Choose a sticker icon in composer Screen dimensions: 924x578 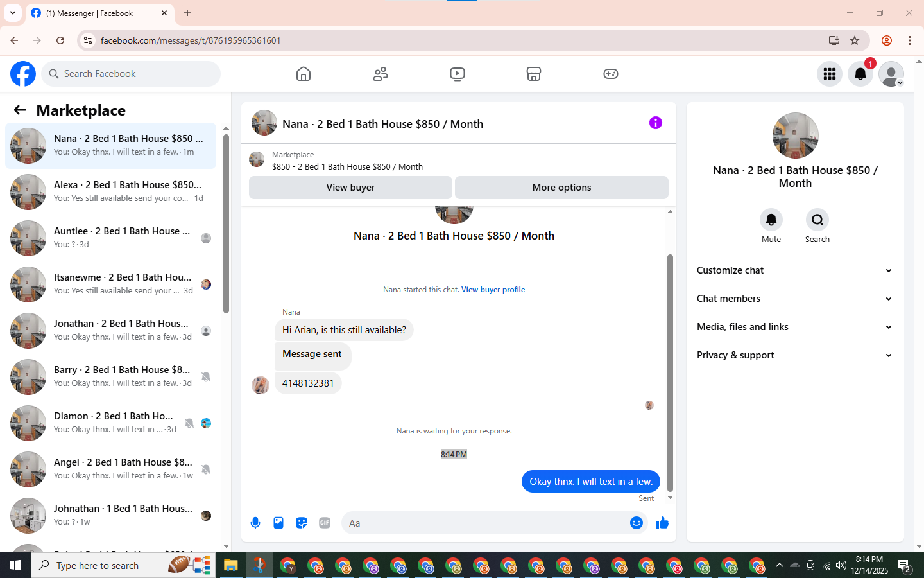302,523
